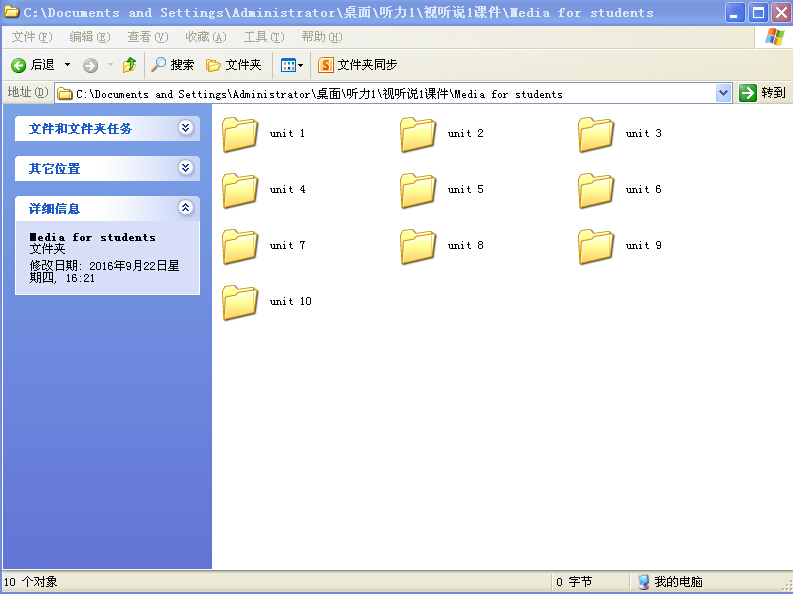Open the Tools menu
This screenshot has height=594, width=793.
(262, 37)
